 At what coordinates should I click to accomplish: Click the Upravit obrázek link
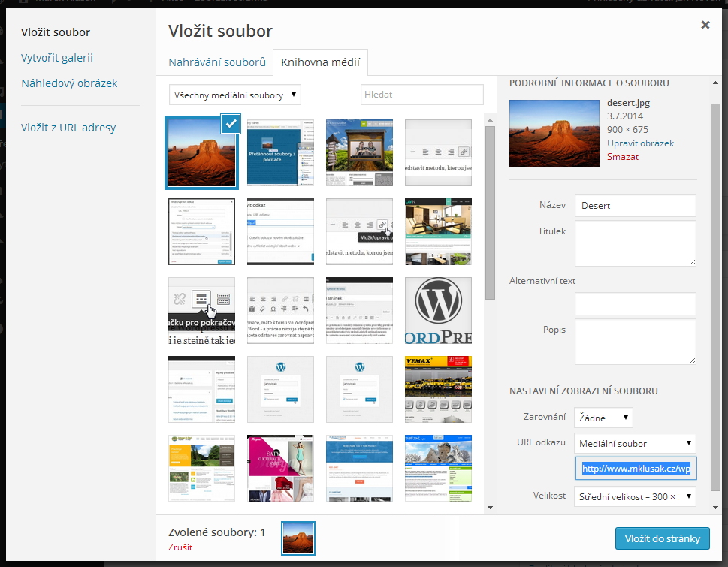[x=640, y=143]
